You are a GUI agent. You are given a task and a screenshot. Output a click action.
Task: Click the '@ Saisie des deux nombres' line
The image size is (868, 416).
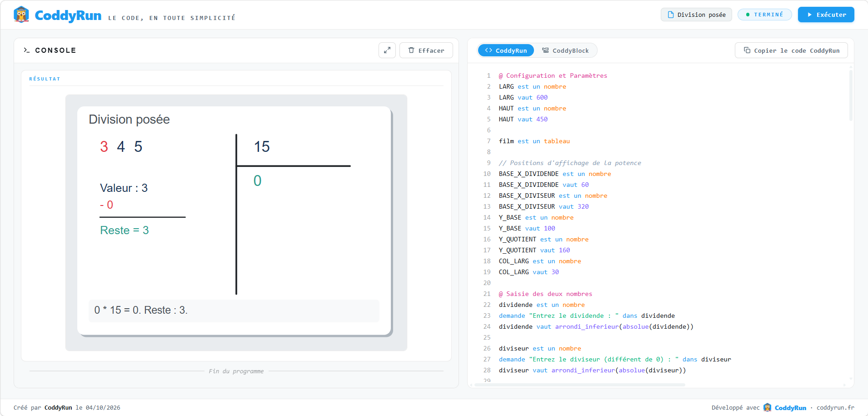tap(546, 294)
